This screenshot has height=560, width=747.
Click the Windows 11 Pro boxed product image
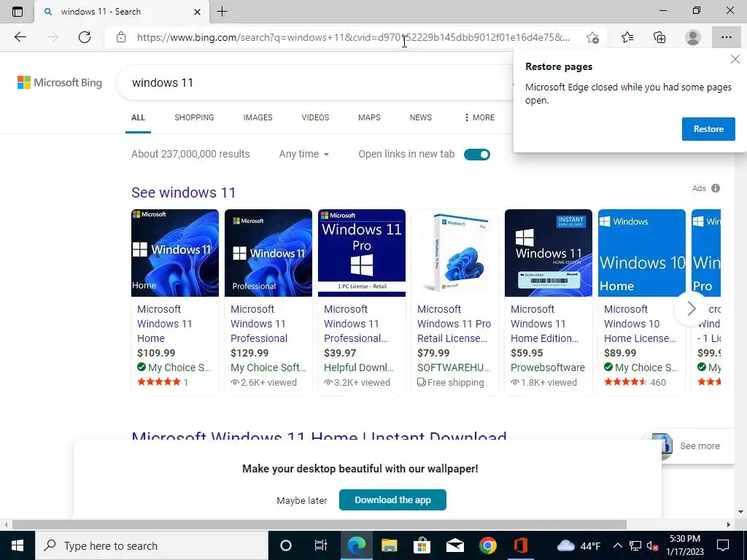point(455,253)
